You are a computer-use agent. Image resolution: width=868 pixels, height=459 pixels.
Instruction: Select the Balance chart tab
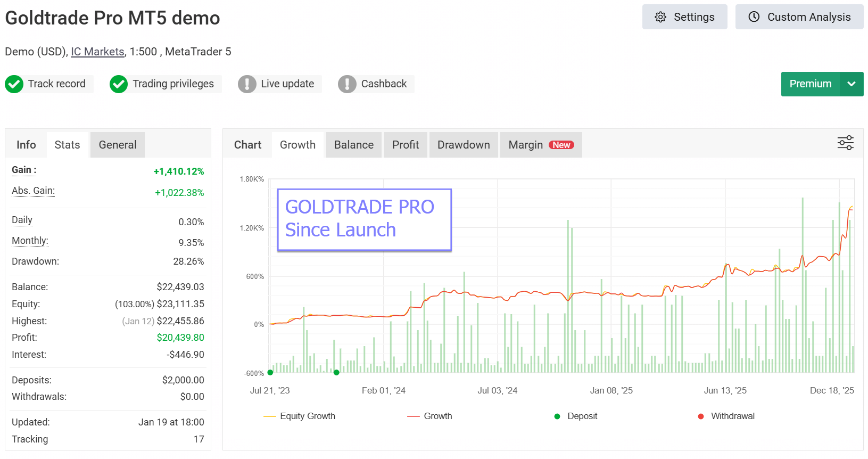click(354, 145)
